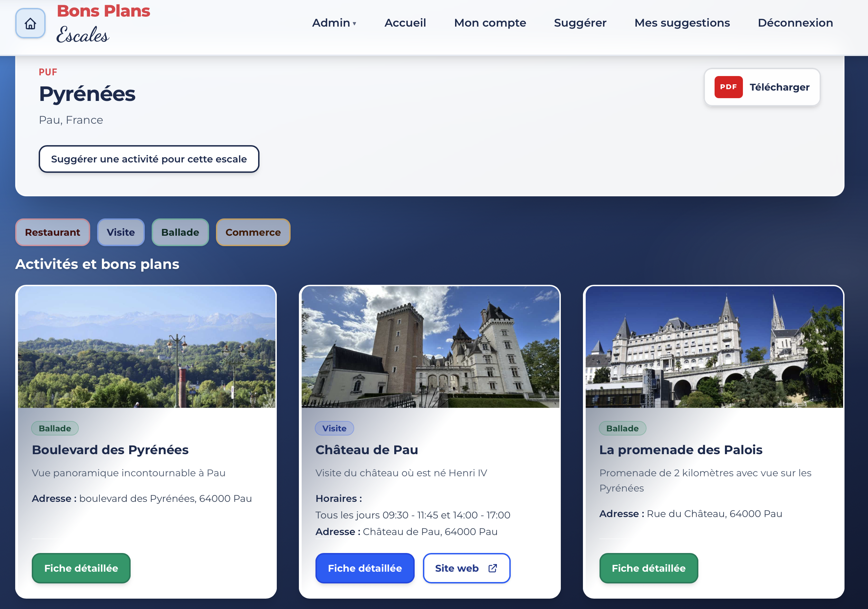The width and height of the screenshot is (868, 609).
Task: Toggle the Commerce category filter
Action: coord(253,232)
